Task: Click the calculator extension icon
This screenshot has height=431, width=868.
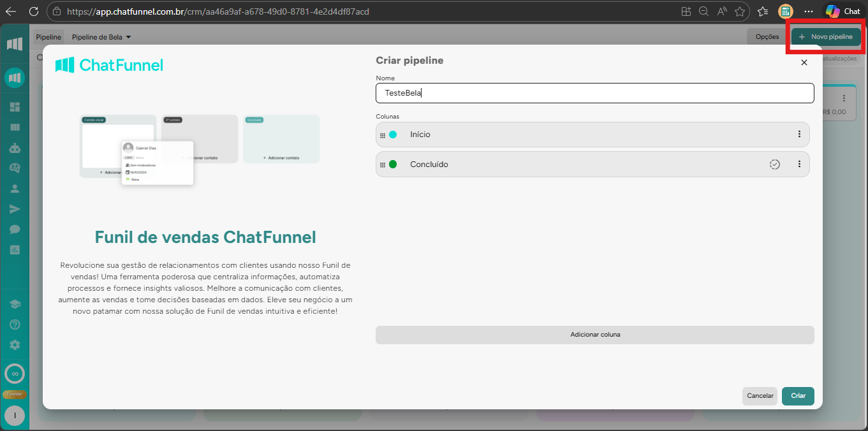Action: coord(786,11)
